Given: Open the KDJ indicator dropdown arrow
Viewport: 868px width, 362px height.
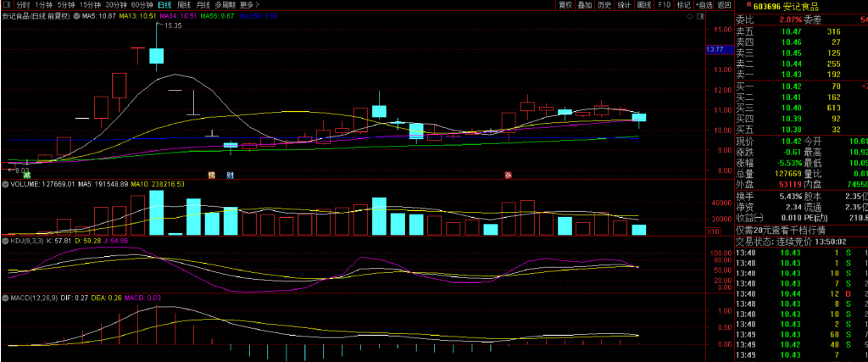Looking at the screenshot, I should tap(5, 241).
